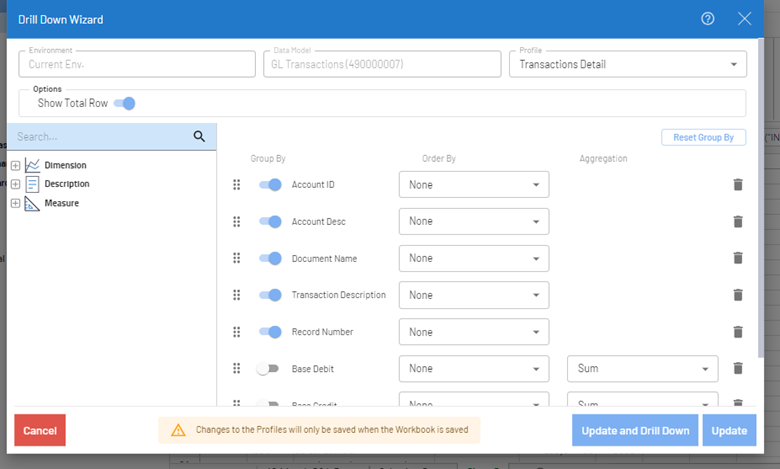Image resolution: width=780 pixels, height=469 pixels.
Task: Grab the Account Desc drag handle
Action: 237,222
